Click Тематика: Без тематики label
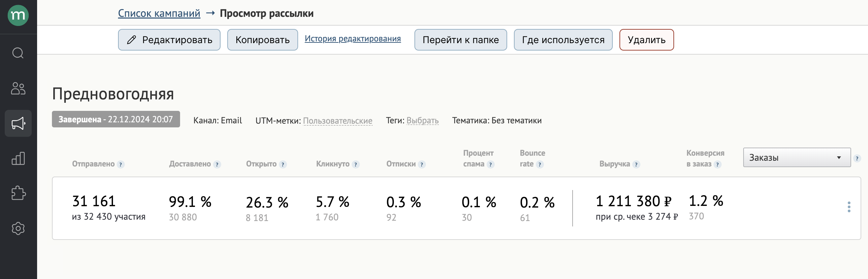The height and width of the screenshot is (279, 868). pyautogui.click(x=497, y=121)
